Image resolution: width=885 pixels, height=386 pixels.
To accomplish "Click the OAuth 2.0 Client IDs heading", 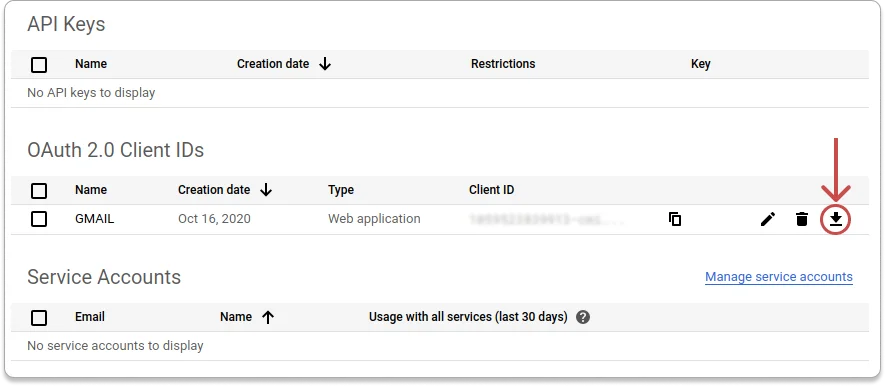I will tap(116, 150).
